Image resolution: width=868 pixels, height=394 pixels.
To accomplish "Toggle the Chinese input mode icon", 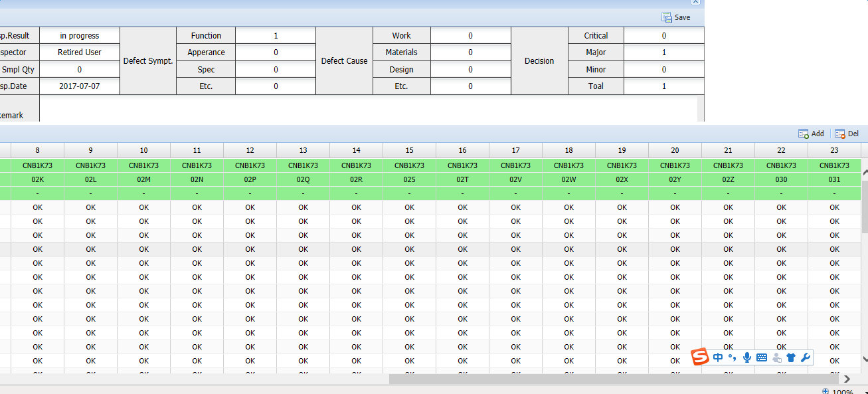I will point(719,357).
